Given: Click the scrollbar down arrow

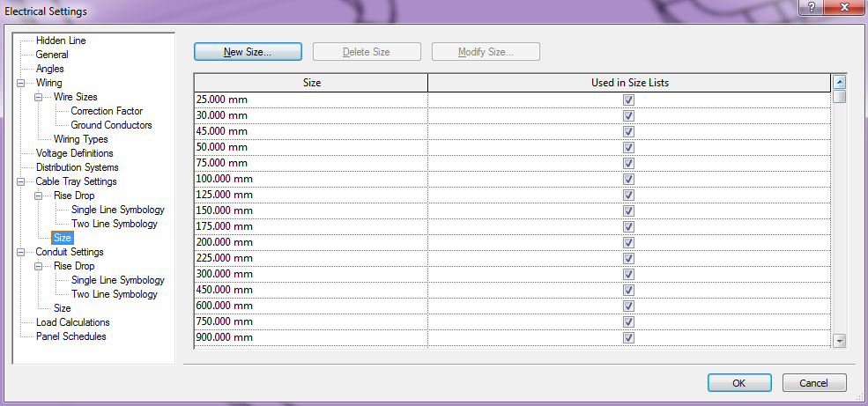Looking at the screenshot, I should coord(840,342).
